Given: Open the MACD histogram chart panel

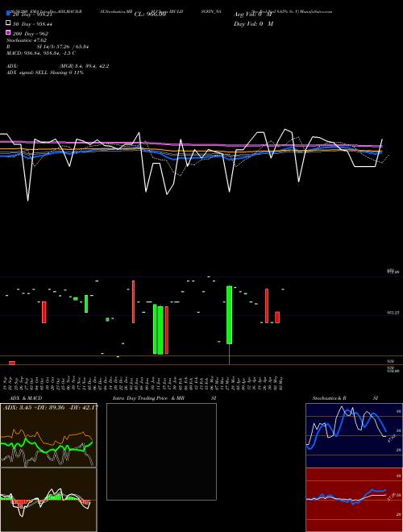Looking at the screenshot, I should pos(48,500).
